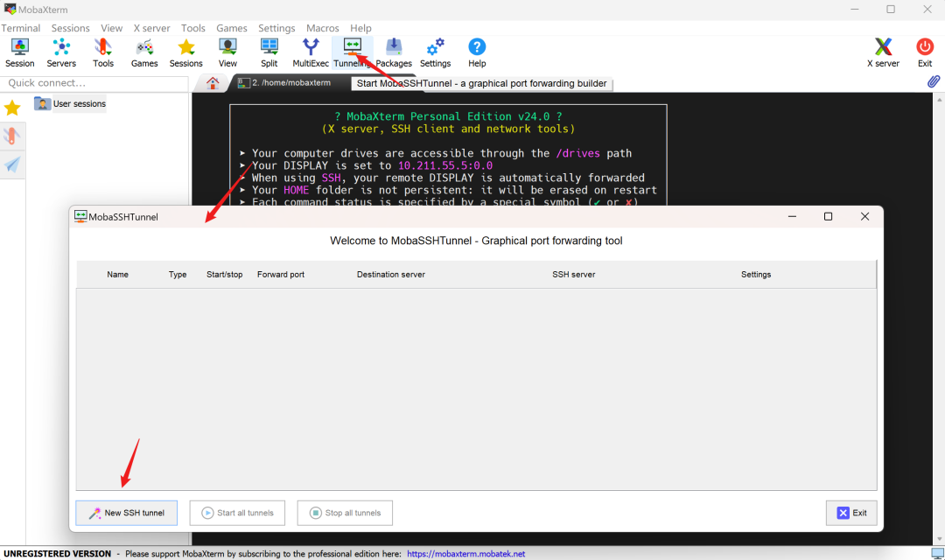
Task: Click the UNREGISTERED VERSION status text
Action: point(57,553)
